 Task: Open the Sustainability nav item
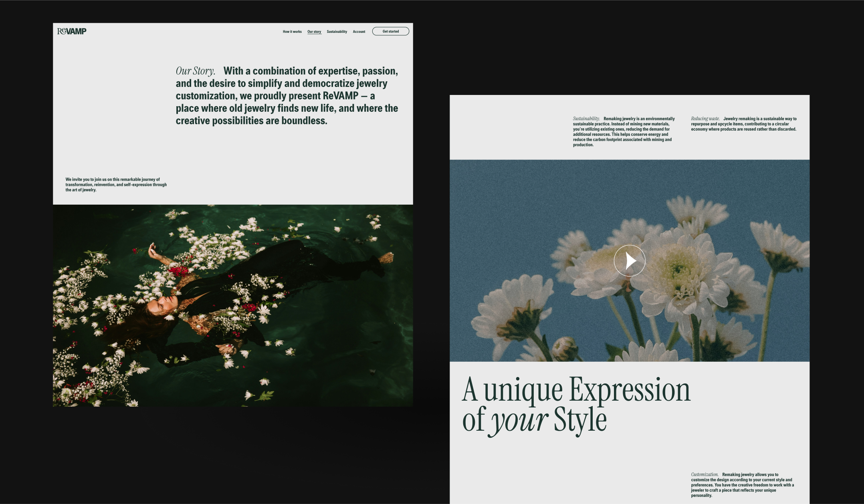(337, 32)
